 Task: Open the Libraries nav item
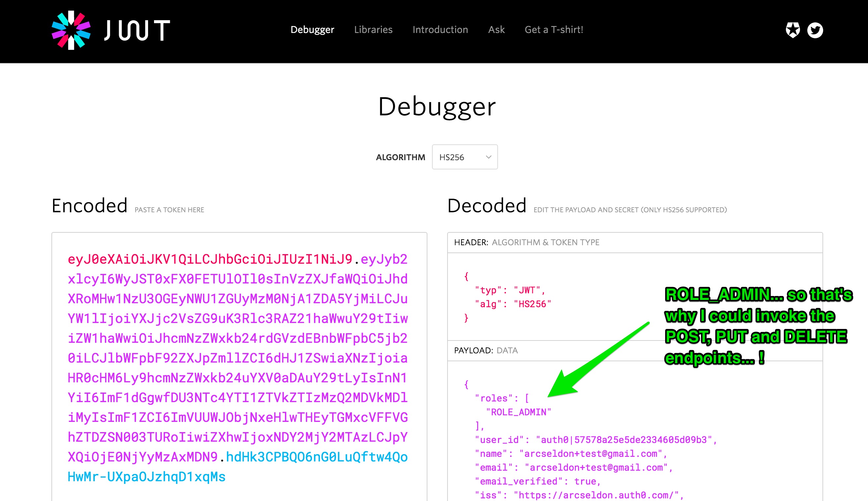(x=373, y=30)
